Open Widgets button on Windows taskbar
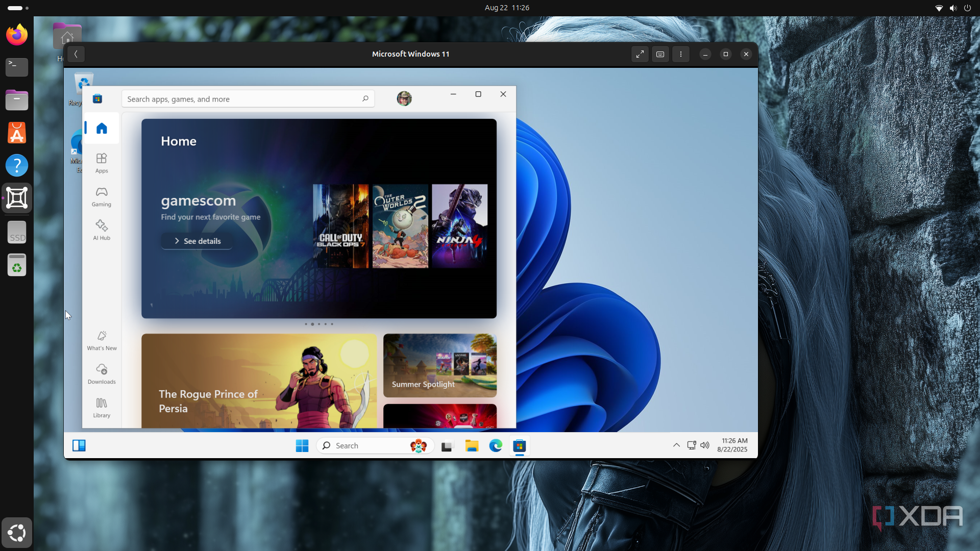 [x=79, y=446]
